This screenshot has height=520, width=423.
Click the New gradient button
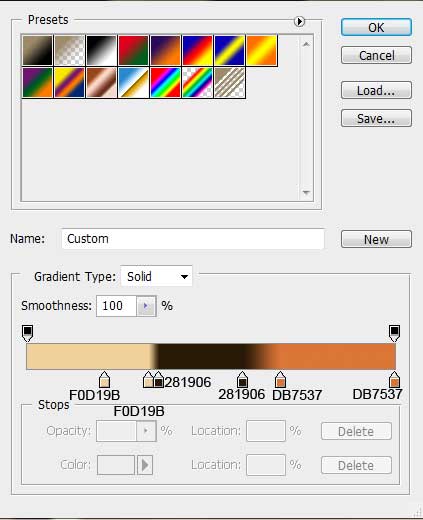point(376,239)
